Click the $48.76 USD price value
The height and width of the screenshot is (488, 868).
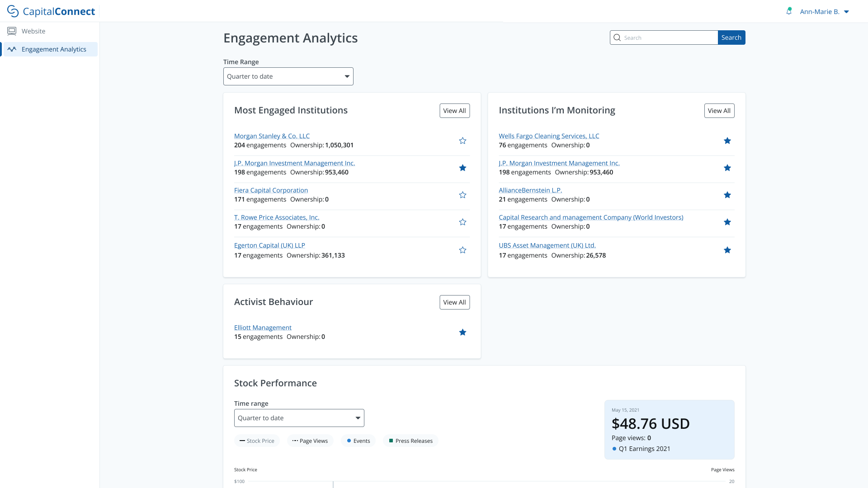click(x=651, y=424)
